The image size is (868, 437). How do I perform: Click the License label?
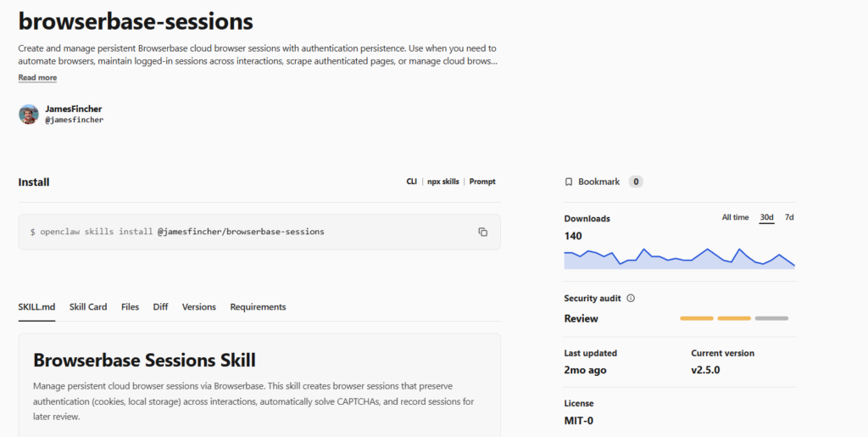(578, 403)
